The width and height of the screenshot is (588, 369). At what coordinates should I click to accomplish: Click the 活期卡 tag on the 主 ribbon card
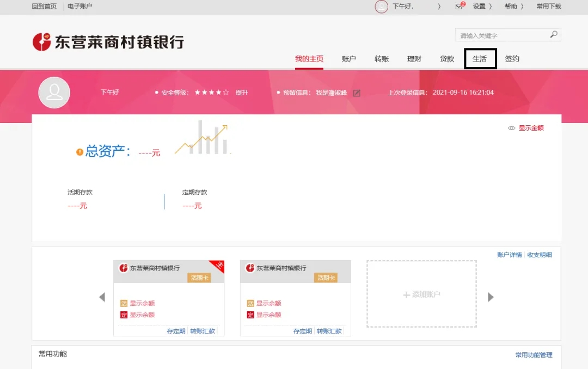(199, 278)
